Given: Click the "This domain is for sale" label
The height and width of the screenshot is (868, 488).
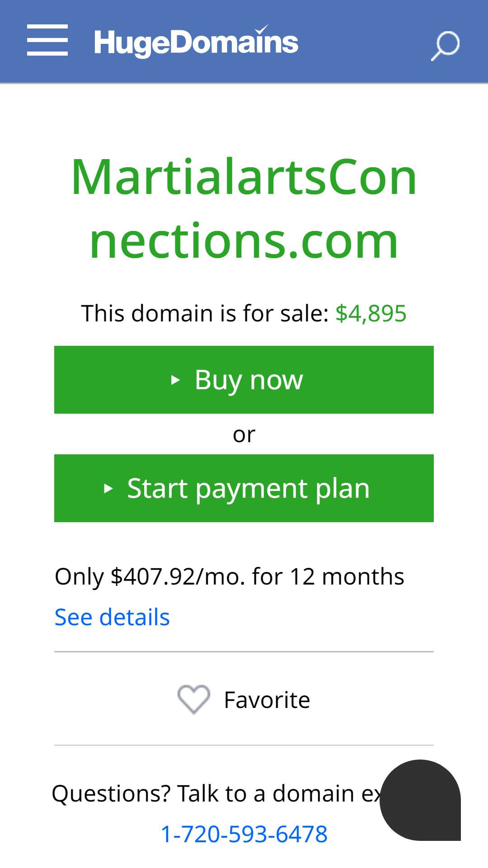Looking at the screenshot, I should point(205,313).
